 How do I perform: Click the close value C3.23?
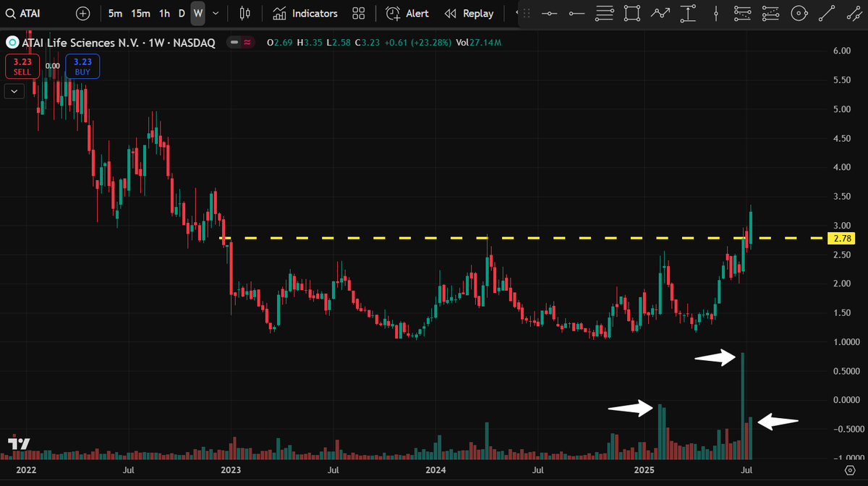point(369,43)
